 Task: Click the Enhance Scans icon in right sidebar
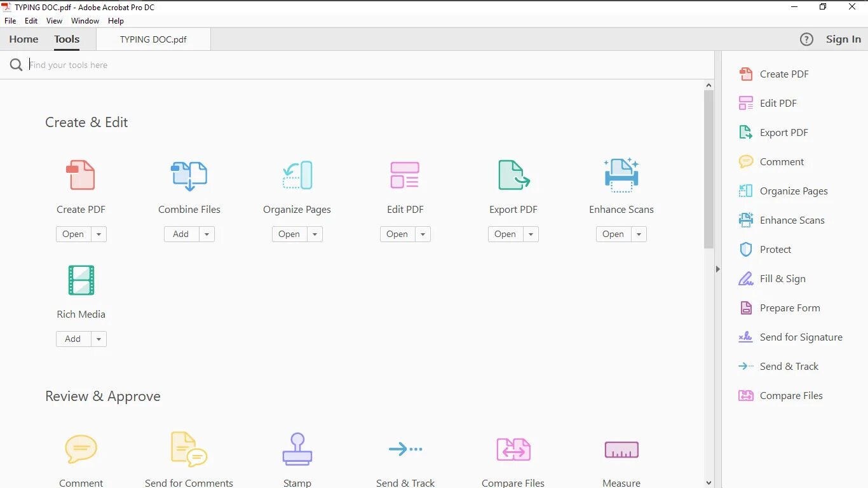[x=745, y=220]
